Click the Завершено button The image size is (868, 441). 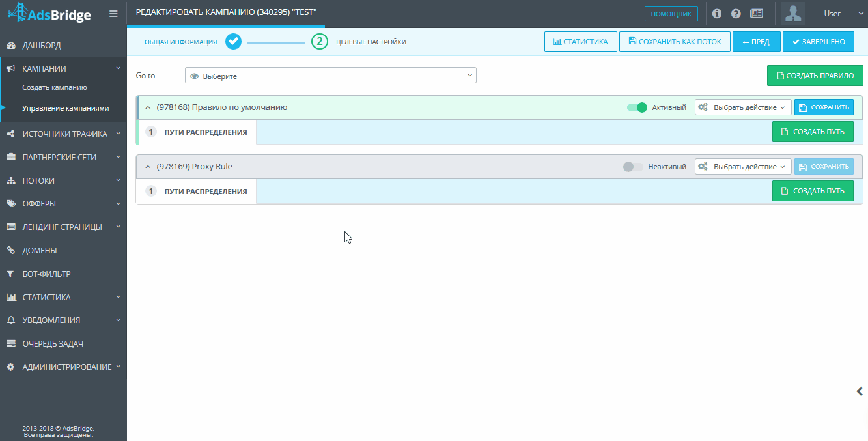point(819,42)
